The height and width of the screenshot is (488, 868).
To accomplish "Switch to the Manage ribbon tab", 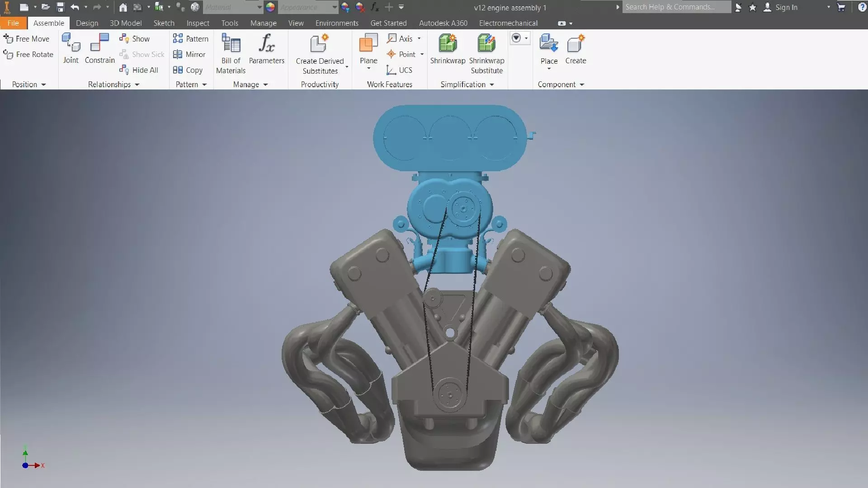I will (x=263, y=23).
